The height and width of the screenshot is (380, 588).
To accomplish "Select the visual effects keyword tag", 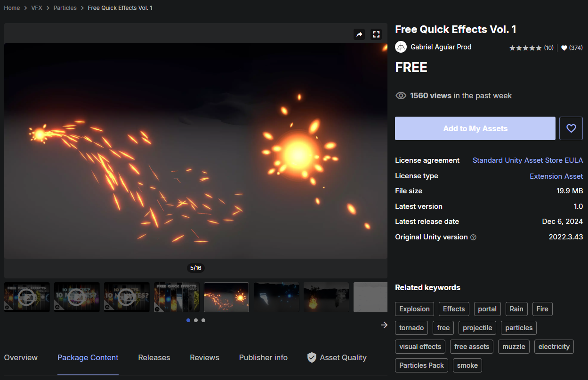I will click(420, 347).
